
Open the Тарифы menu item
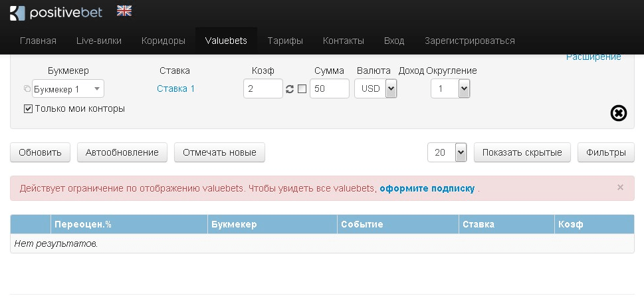[x=285, y=41]
